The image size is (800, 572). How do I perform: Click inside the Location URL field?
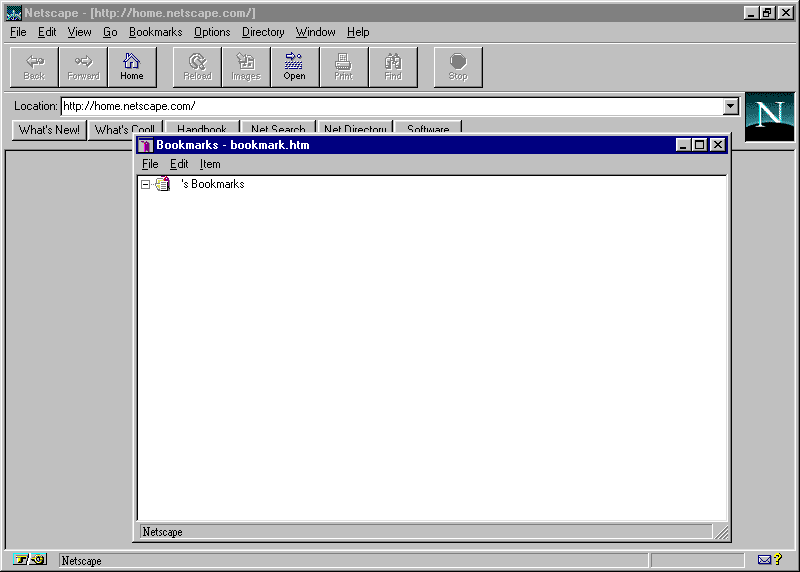392,106
